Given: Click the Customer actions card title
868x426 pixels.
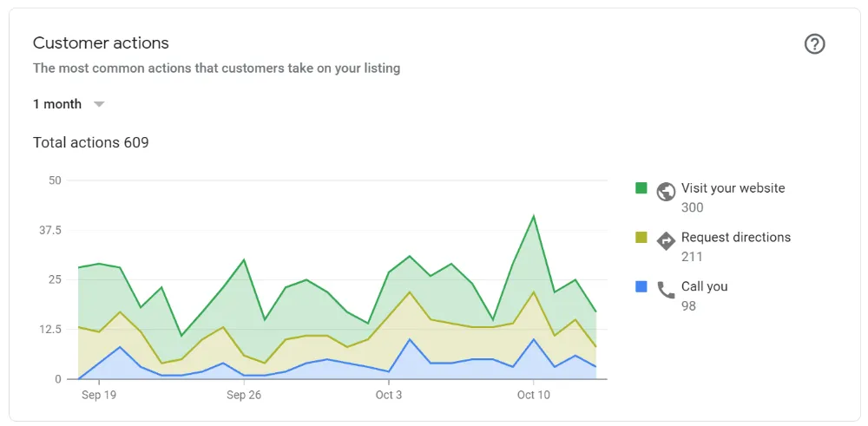Looking at the screenshot, I should coord(101,43).
